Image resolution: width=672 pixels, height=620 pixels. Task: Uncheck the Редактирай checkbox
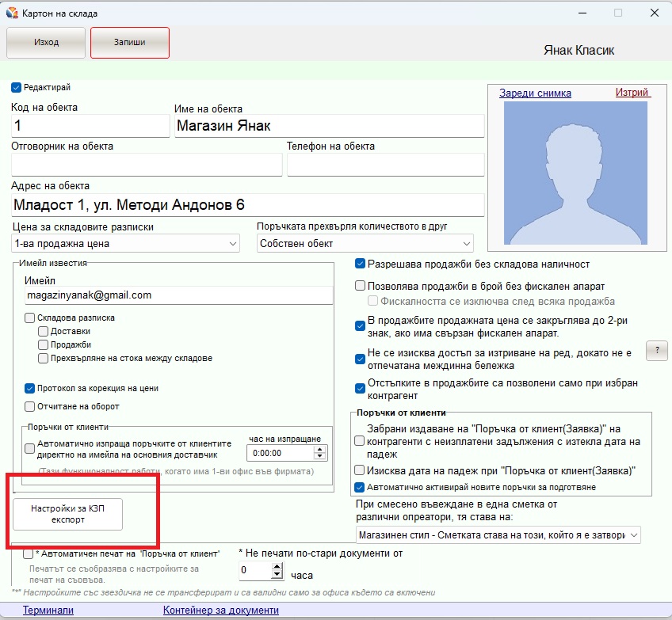click(x=17, y=88)
